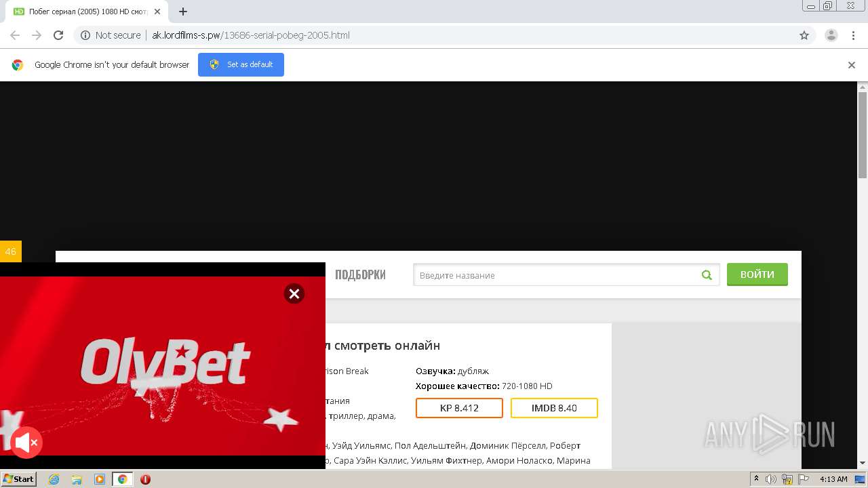This screenshot has height=488, width=868.
Task: Open the Доминик Пёрселл actor link
Action: click(x=508, y=445)
